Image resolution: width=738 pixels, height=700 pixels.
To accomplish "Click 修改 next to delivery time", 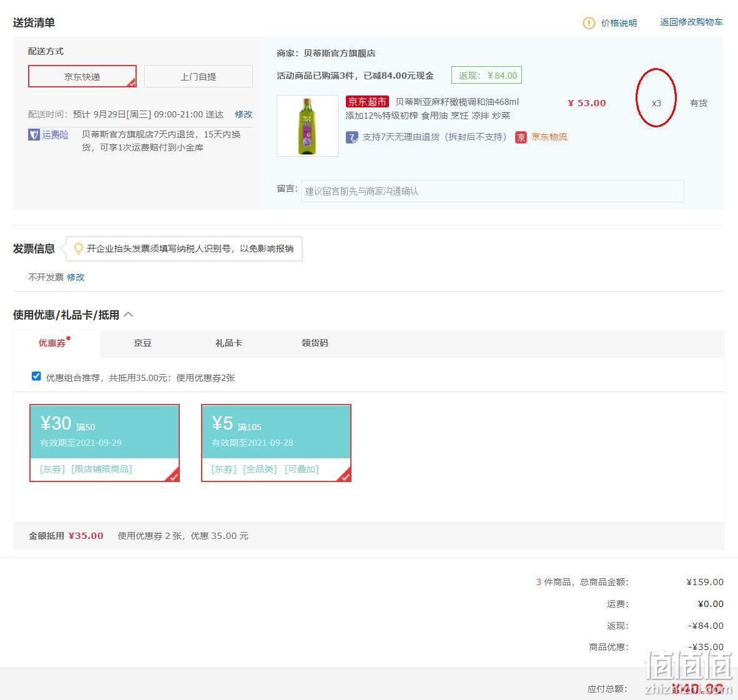I will coord(244,114).
